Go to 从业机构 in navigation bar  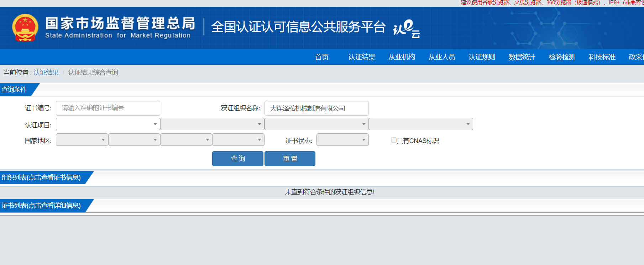(402, 57)
